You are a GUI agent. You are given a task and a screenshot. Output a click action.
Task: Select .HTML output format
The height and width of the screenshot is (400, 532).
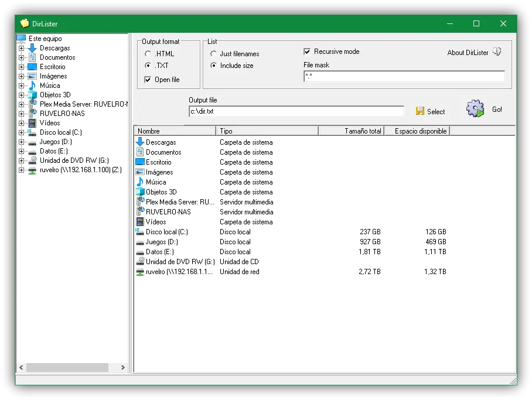(148, 54)
